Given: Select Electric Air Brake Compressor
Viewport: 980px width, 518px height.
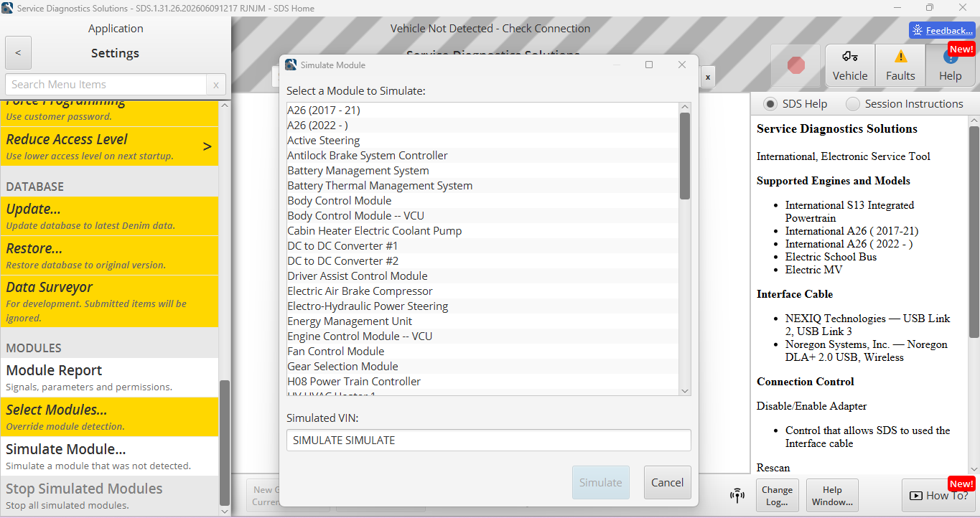Looking at the screenshot, I should (482, 291).
